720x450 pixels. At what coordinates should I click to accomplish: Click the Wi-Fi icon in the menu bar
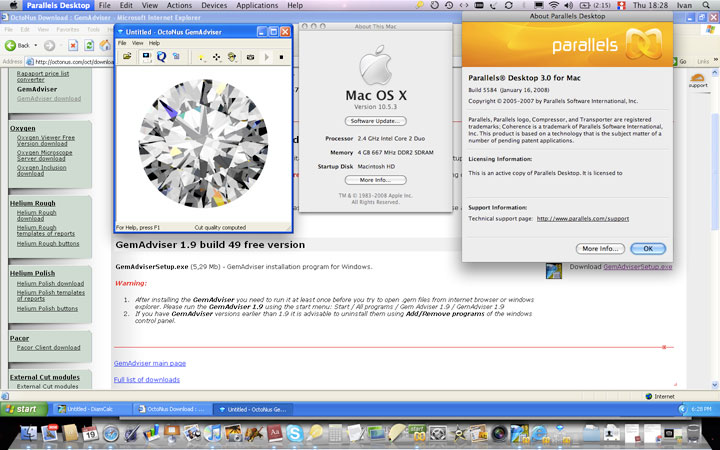pyautogui.click(x=553, y=6)
